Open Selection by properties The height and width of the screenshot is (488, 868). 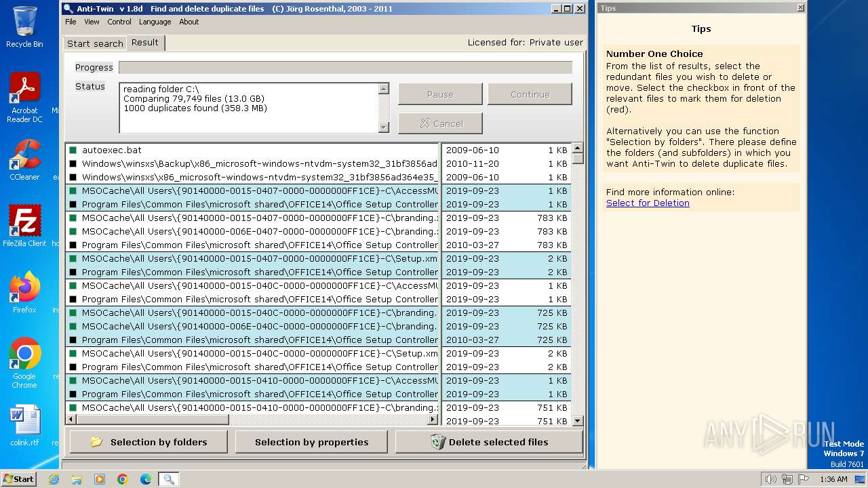[311, 442]
